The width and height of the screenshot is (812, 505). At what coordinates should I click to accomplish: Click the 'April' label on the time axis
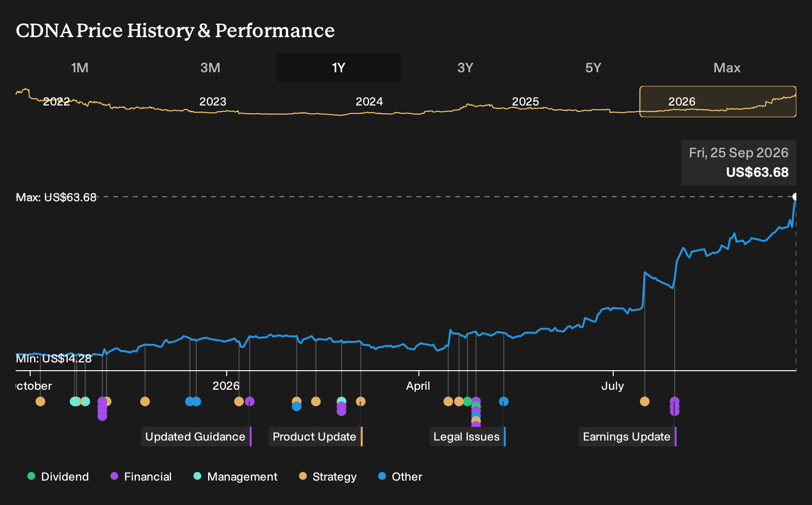418,386
